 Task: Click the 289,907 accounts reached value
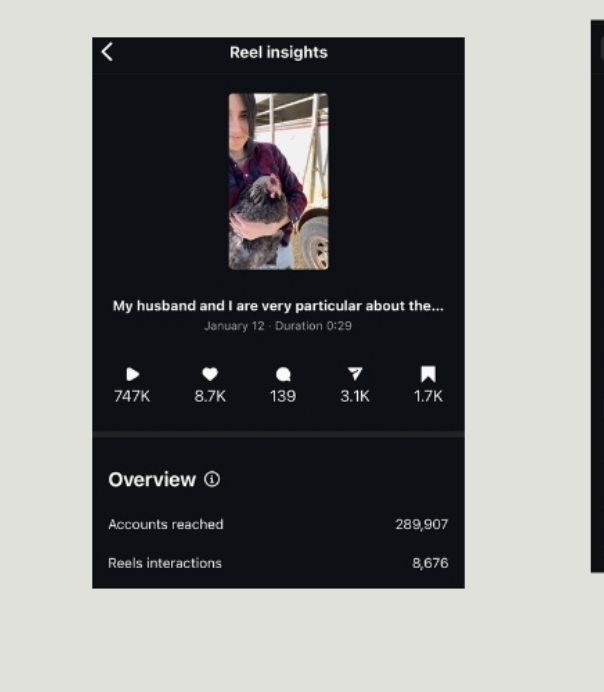pos(422,524)
